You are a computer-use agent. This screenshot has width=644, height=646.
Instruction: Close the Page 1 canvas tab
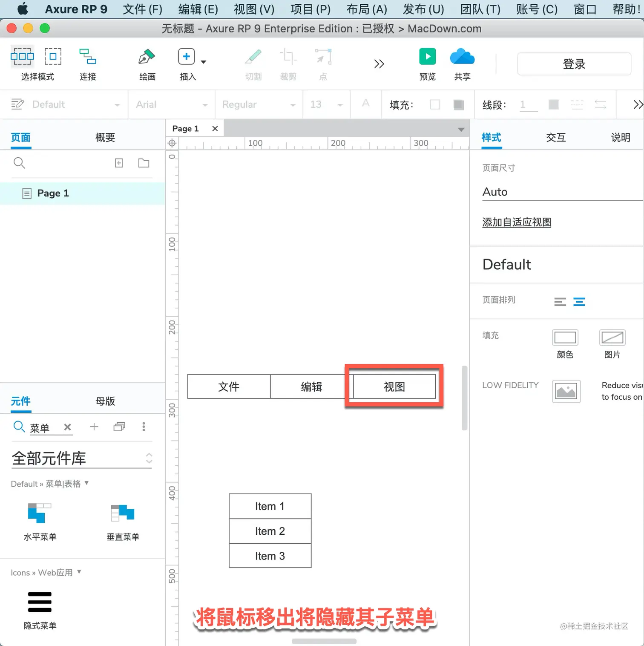215,129
